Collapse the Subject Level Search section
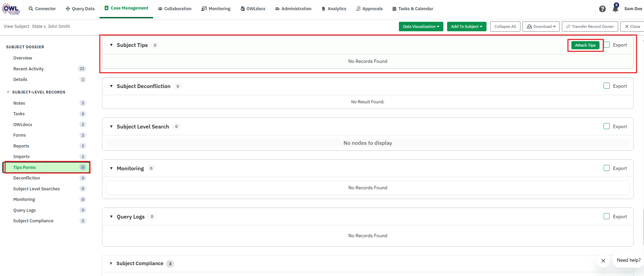Viewport: 644px width, 276px height. pyautogui.click(x=111, y=126)
